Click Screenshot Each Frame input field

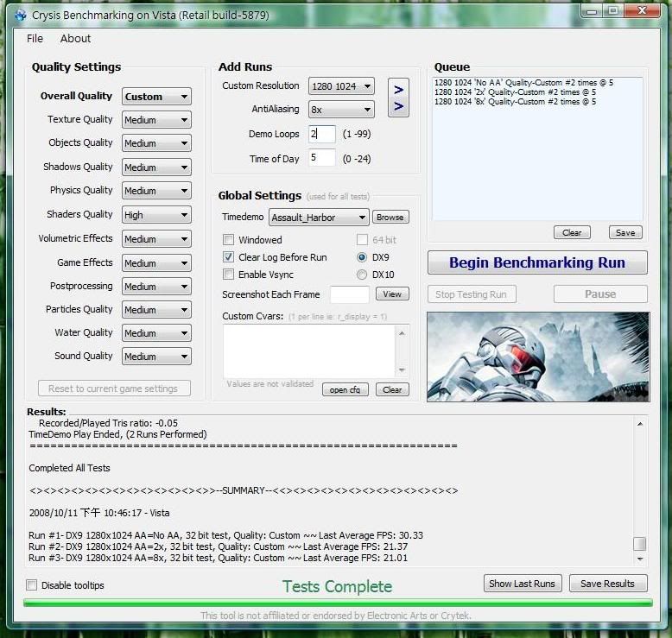(x=350, y=294)
